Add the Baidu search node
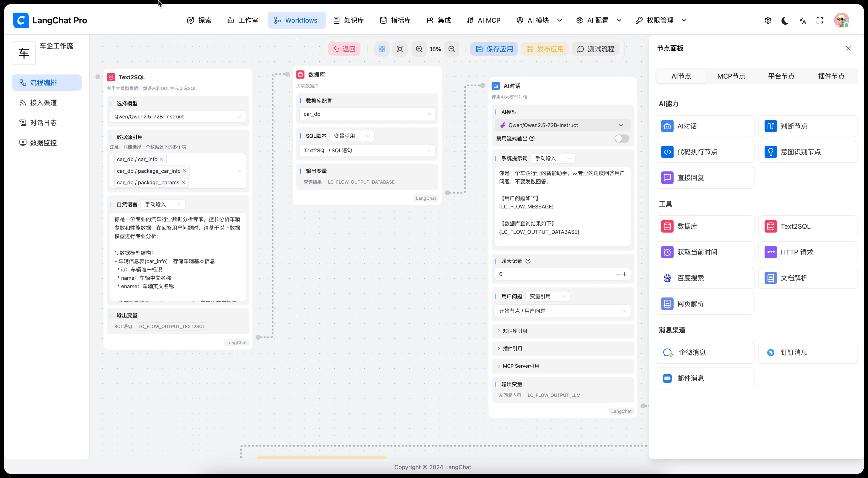 point(704,278)
